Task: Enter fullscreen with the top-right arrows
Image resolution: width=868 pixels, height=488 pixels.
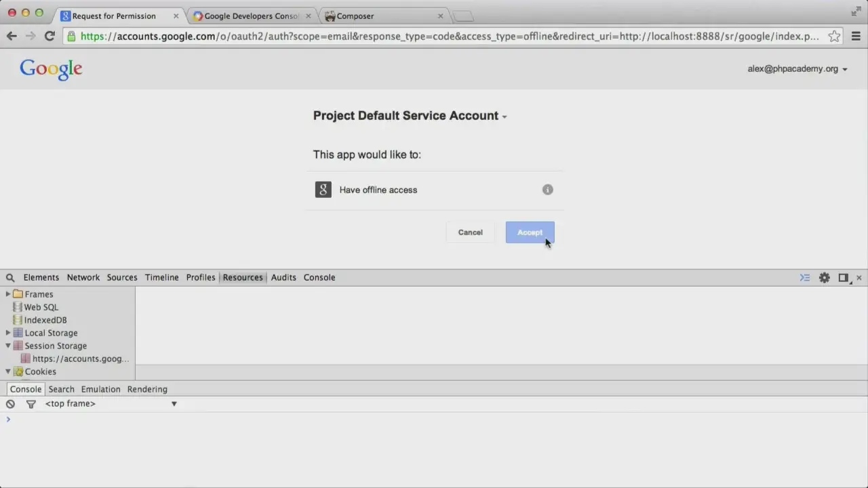Action: [856, 12]
